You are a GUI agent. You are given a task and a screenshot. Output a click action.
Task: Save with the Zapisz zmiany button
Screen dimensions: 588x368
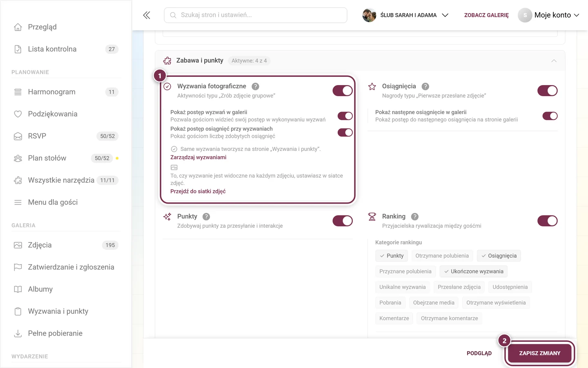[539, 353]
